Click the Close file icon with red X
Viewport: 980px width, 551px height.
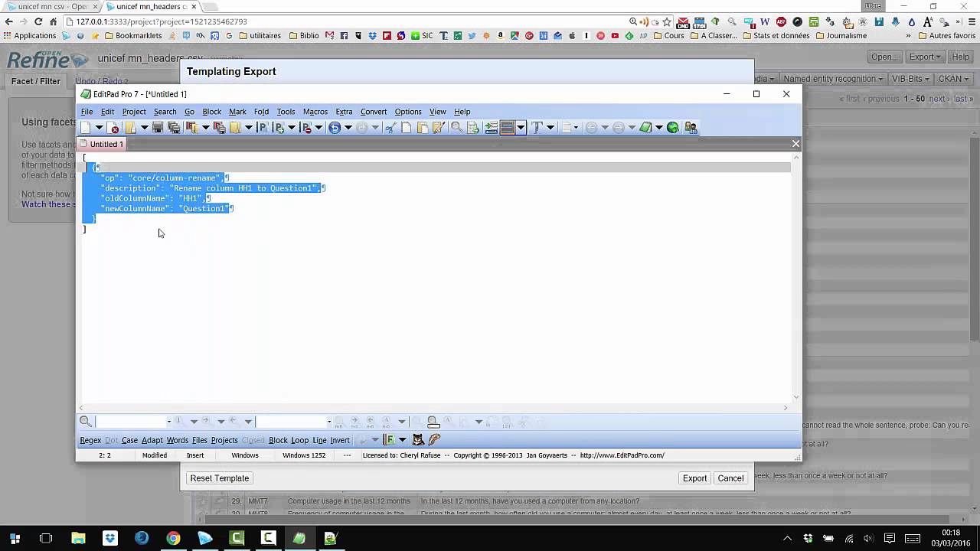pos(113,128)
